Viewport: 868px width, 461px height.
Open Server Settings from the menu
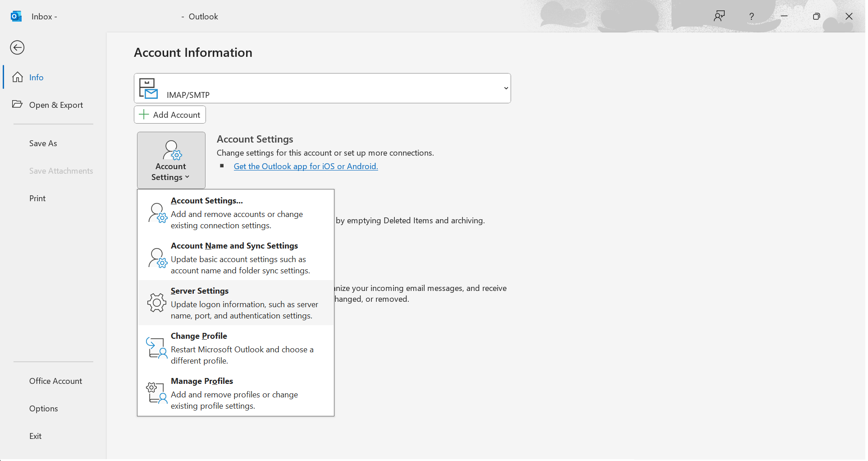[236, 303]
